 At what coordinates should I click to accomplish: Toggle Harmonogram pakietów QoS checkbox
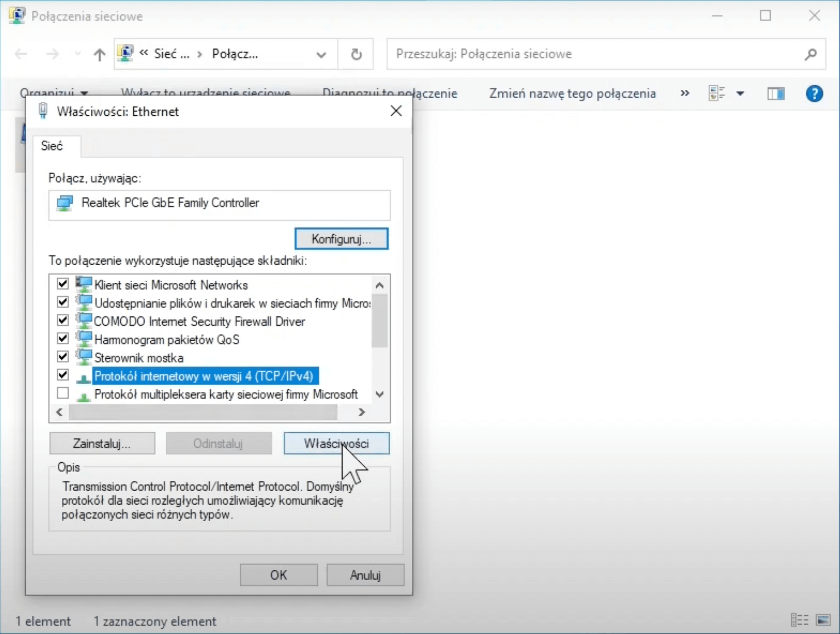tap(62, 338)
